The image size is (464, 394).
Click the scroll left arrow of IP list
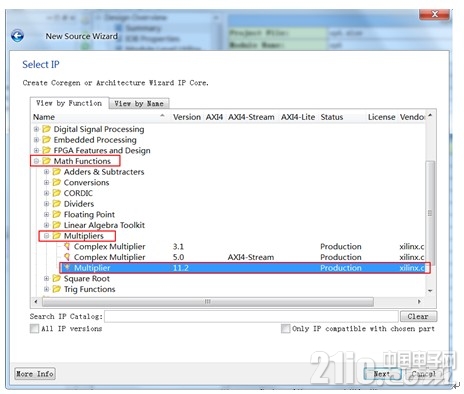coord(36,301)
